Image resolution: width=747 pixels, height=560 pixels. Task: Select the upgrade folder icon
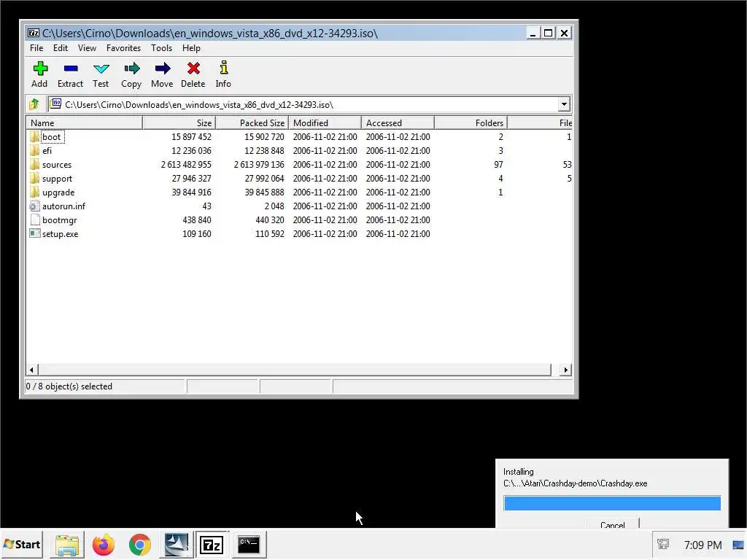click(x=34, y=192)
